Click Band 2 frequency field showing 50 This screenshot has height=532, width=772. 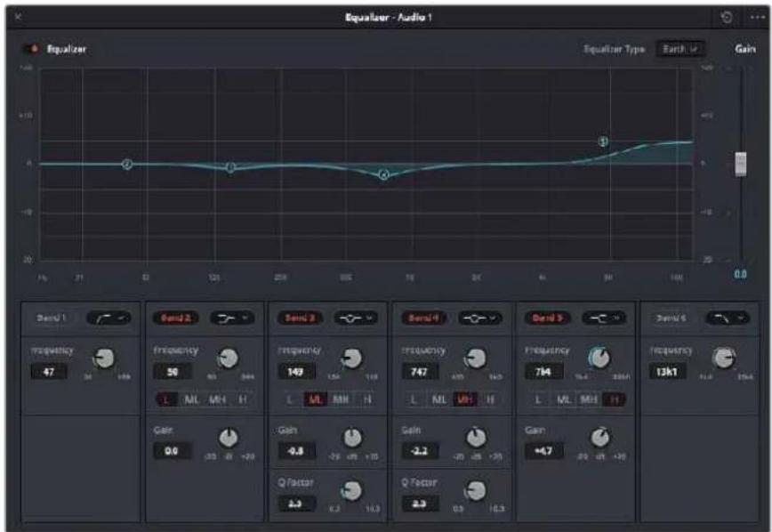173,371
